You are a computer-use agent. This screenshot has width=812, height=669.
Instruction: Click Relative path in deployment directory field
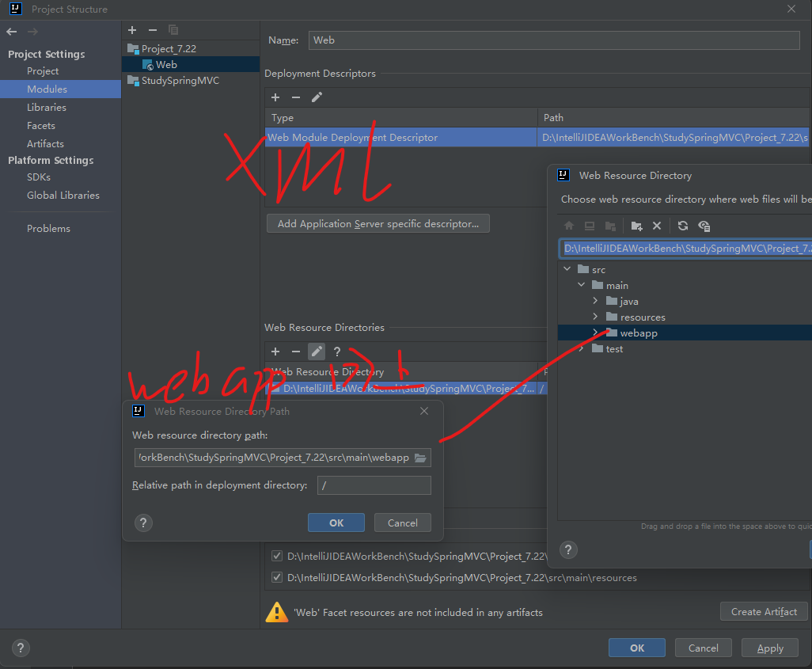[374, 485]
